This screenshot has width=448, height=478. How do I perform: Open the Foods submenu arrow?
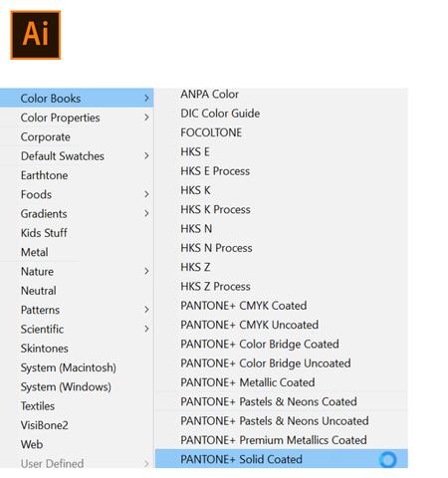click(x=146, y=194)
